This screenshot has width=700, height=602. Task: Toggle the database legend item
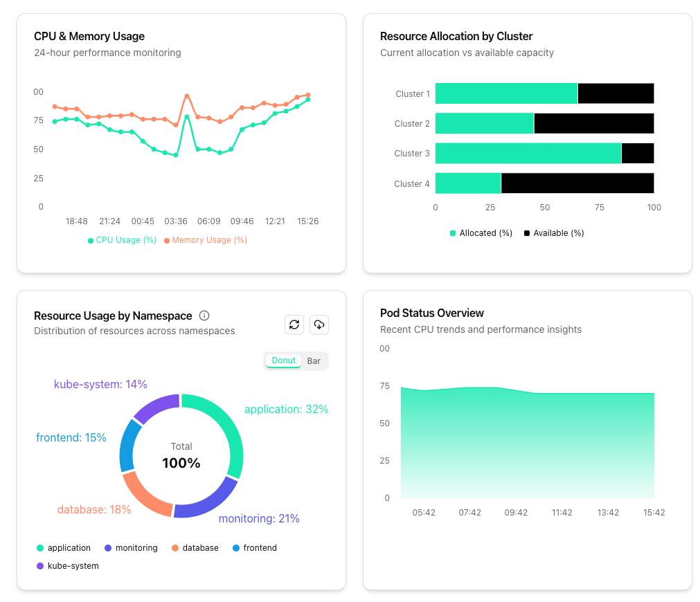pos(195,548)
